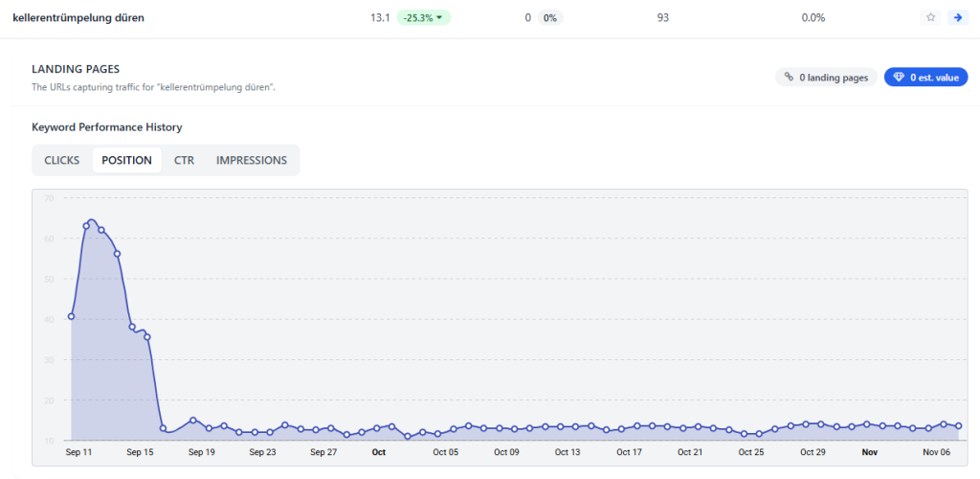The height and width of the screenshot is (479, 980).
Task: Show the CTR chart tab
Action: point(184,160)
